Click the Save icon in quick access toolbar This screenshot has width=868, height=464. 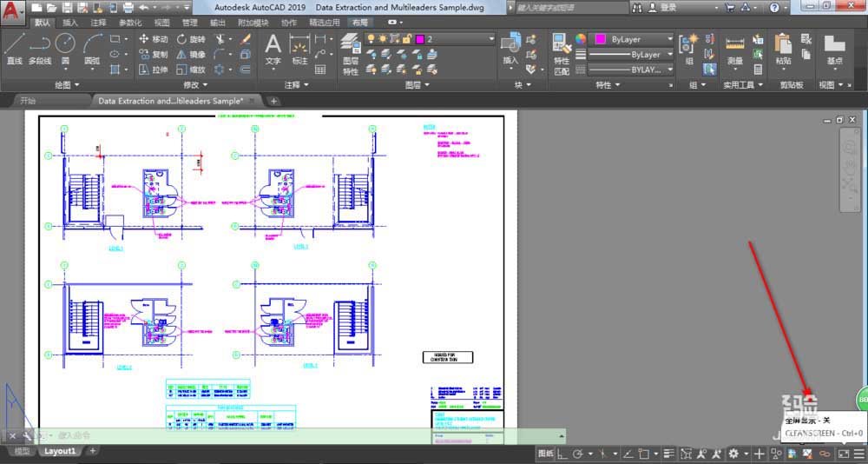coord(68,8)
